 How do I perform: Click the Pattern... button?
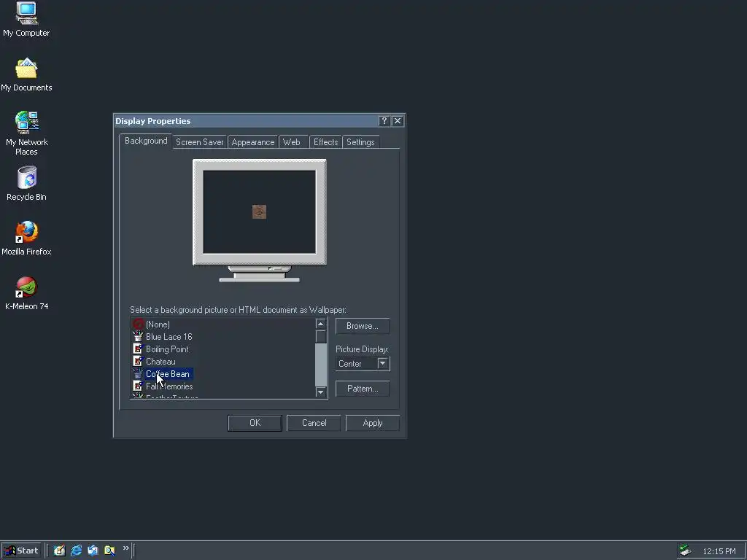click(x=363, y=389)
